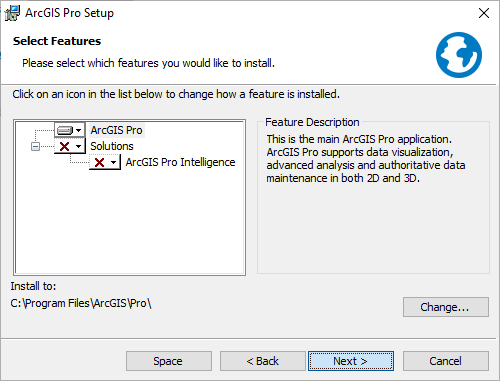Click the blue globe logo in header
This screenshot has width=500, height=381.
click(x=459, y=55)
